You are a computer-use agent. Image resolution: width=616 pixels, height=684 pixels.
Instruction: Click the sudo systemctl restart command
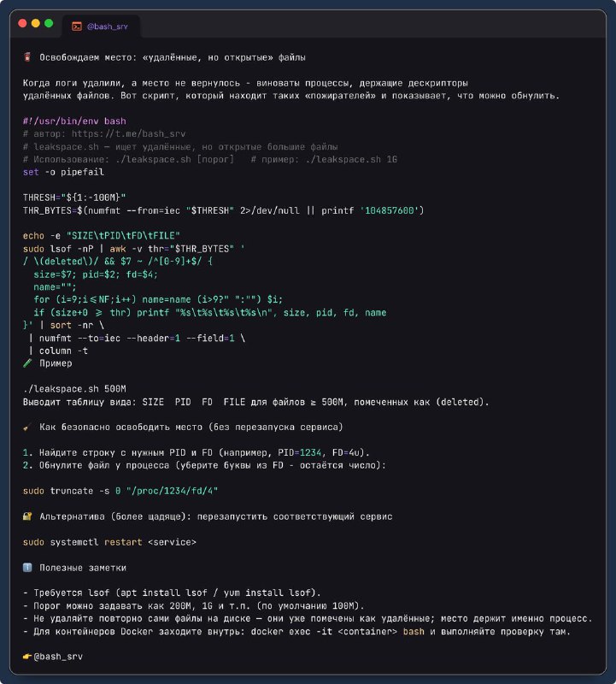tap(109, 542)
